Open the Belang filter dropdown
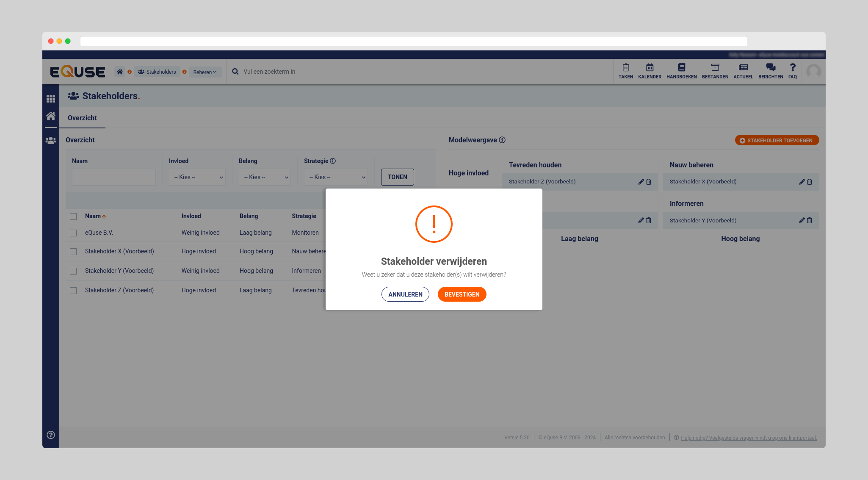Image resolution: width=868 pixels, height=480 pixels. (265, 177)
